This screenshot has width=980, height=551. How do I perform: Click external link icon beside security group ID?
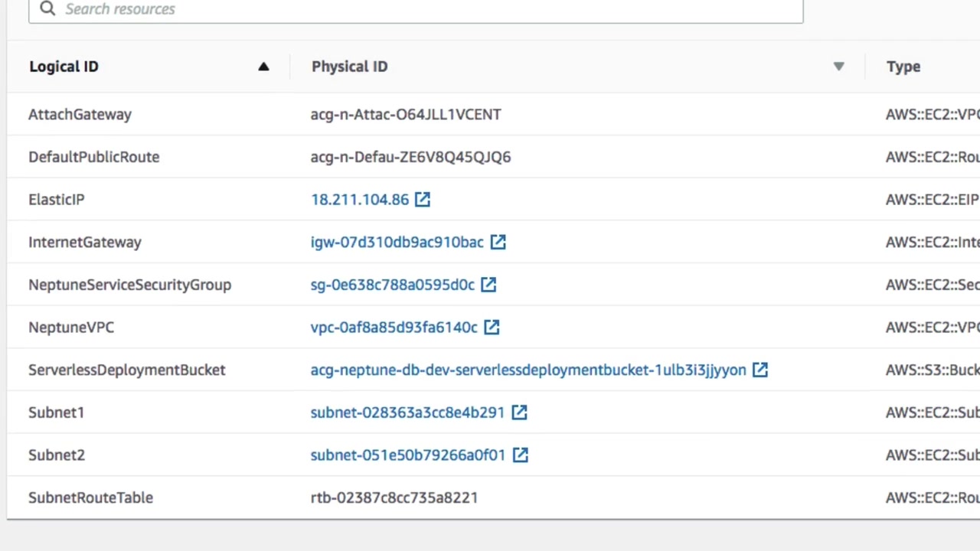tap(488, 285)
